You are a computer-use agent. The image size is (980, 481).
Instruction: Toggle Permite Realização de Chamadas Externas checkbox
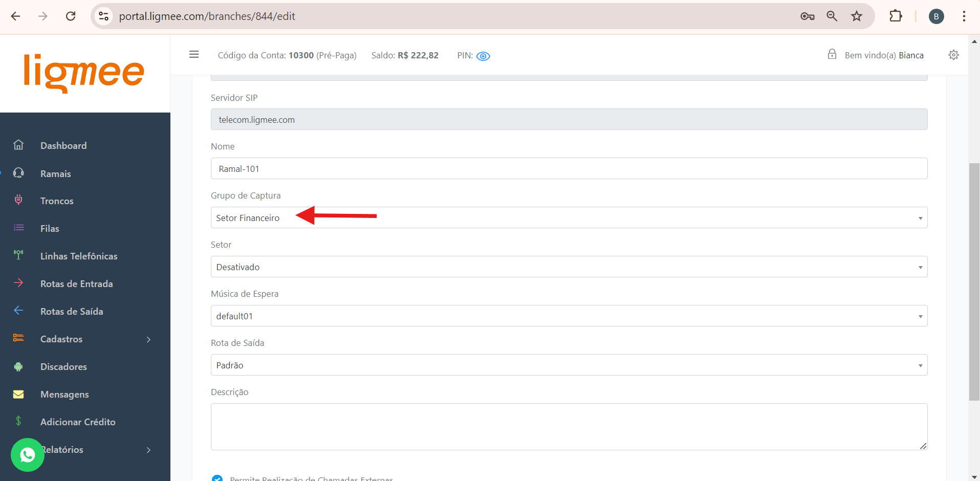tap(217, 478)
